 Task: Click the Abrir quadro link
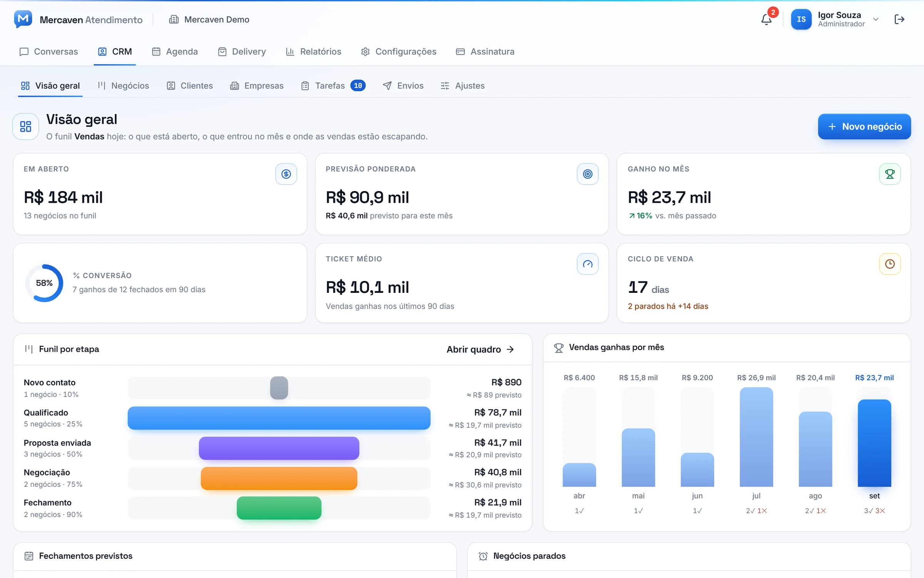click(x=480, y=349)
